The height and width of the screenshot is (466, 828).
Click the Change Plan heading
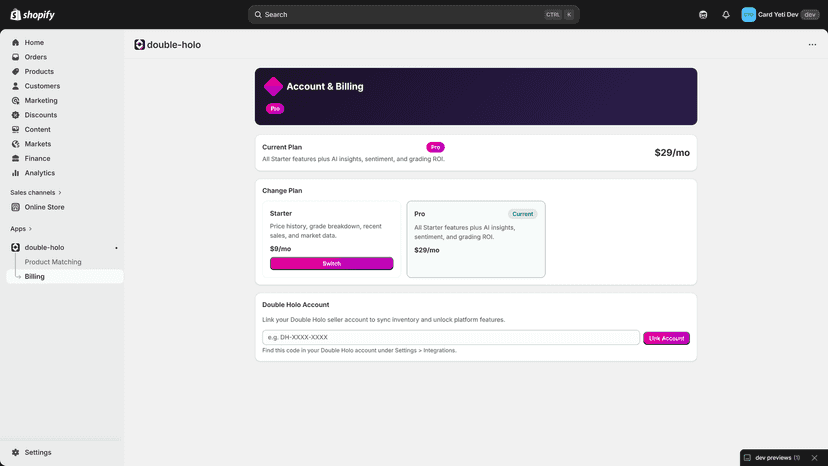[x=282, y=191]
